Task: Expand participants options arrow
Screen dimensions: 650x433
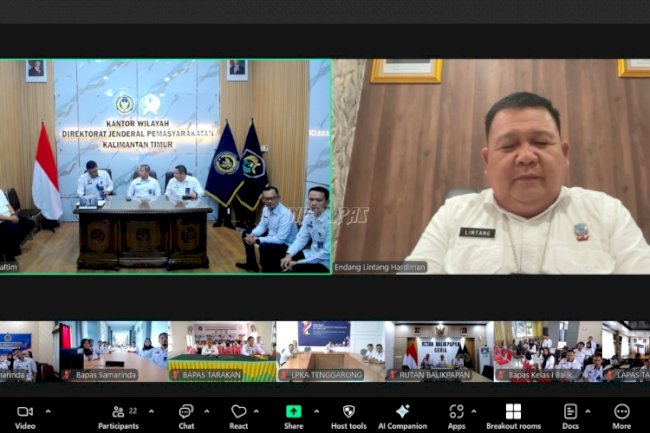Action: tap(151, 411)
